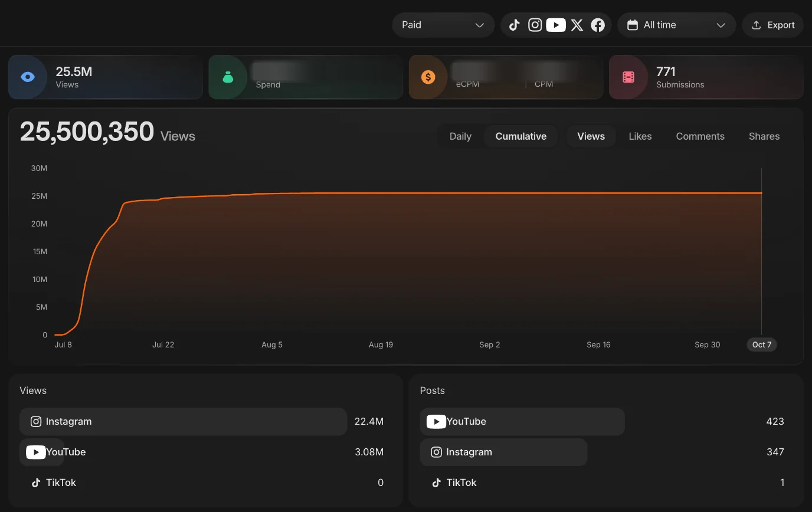
Task: Toggle the YouTube platform filter icon
Action: [x=556, y=25]
